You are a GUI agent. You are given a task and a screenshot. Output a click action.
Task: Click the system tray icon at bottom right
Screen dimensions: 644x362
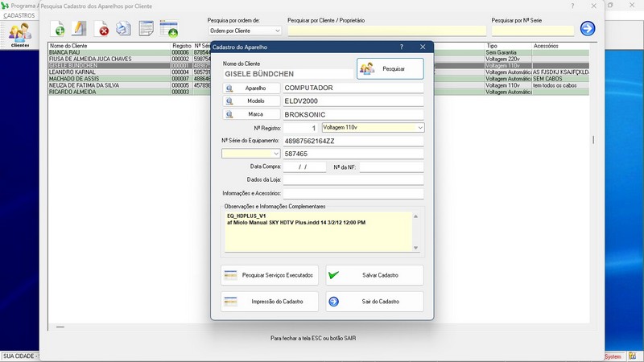tap(633, 356)
